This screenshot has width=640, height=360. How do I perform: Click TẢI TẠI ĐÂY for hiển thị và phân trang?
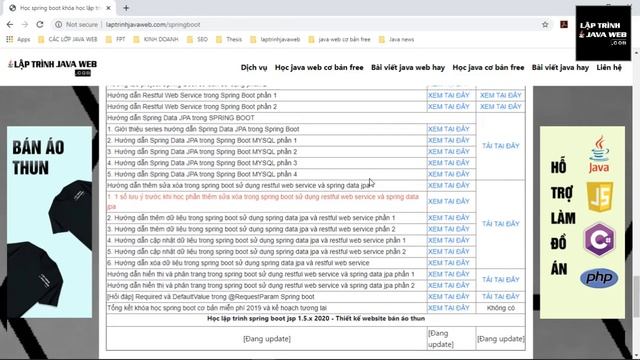tap(501, 280)
